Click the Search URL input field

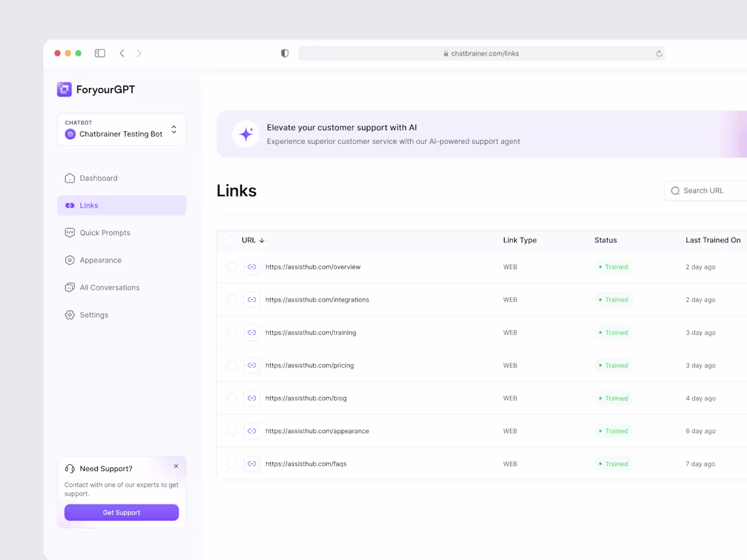(710, 191)
